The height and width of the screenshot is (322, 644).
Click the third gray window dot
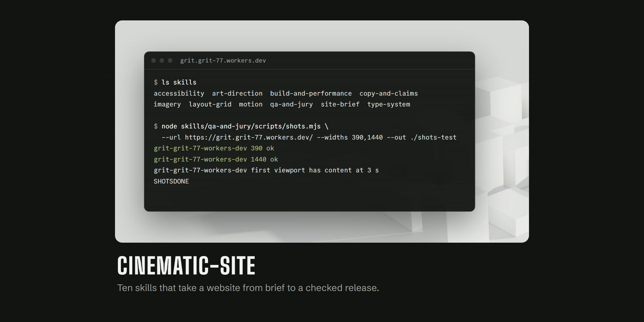click(x=170, y=60)
